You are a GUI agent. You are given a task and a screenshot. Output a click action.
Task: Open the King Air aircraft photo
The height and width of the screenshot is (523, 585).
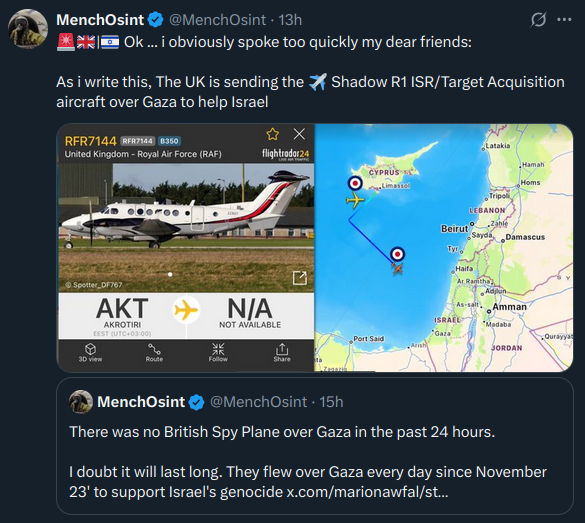[x=186, y=228]
